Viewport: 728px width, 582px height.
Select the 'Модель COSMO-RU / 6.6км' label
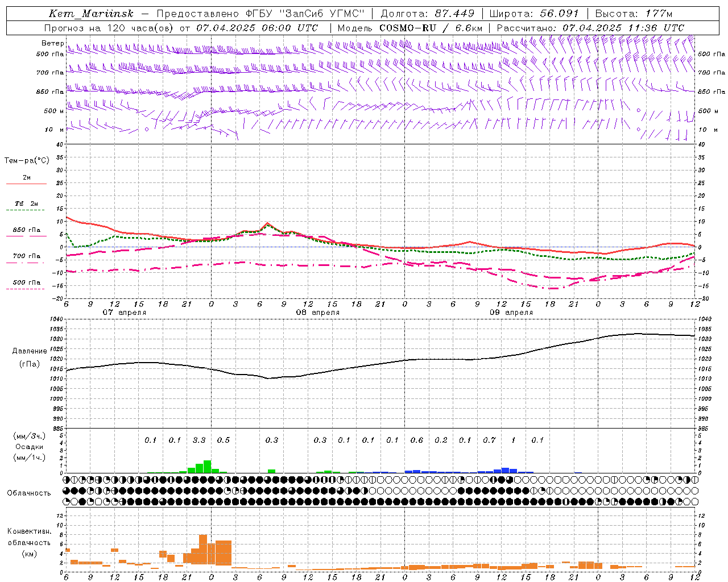[x=410, y=28]
